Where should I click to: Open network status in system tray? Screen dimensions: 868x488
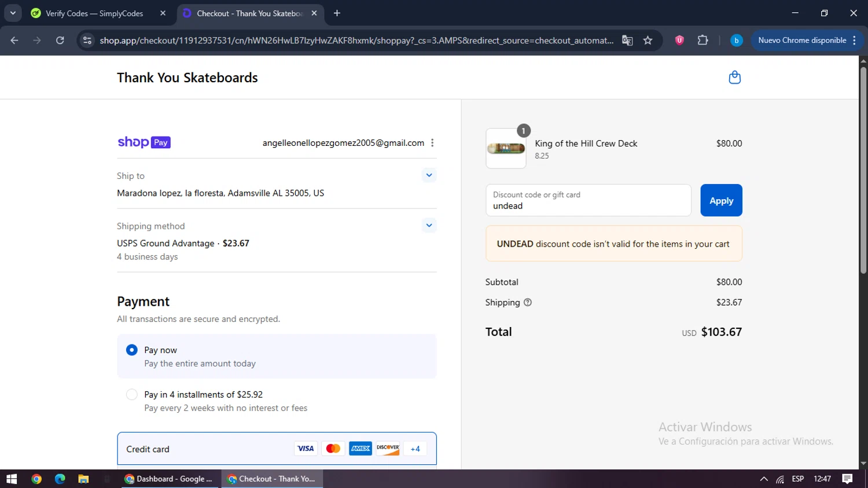780,479
